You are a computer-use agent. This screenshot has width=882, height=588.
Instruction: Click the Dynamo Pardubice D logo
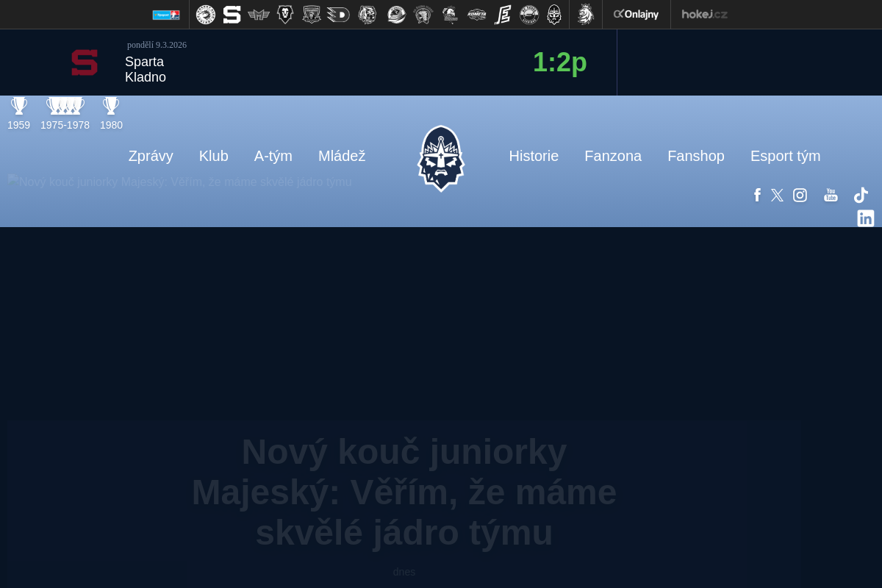point(338,15)
